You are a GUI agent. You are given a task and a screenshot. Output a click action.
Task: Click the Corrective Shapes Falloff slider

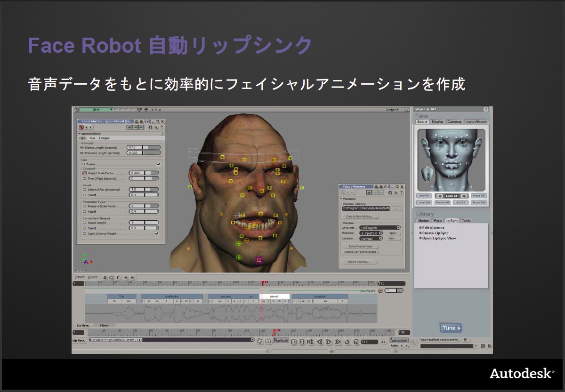click(x=144, y=228)
